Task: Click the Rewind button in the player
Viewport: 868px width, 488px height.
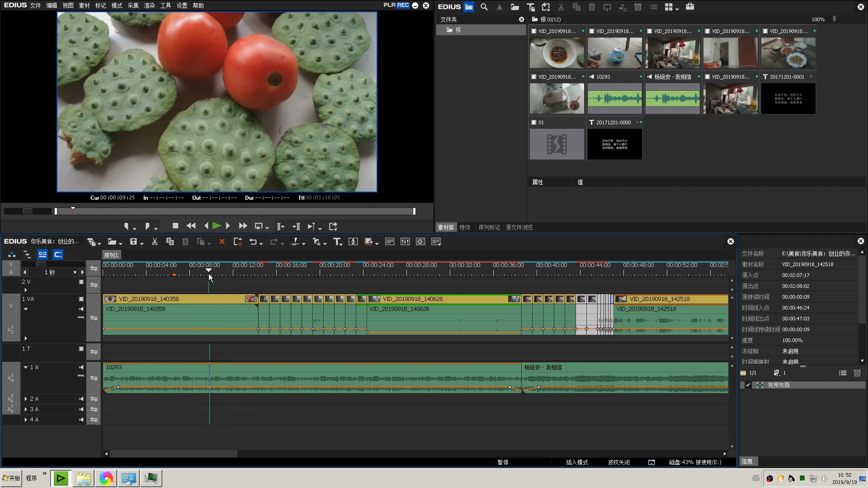Action: (x=191, y=226)
